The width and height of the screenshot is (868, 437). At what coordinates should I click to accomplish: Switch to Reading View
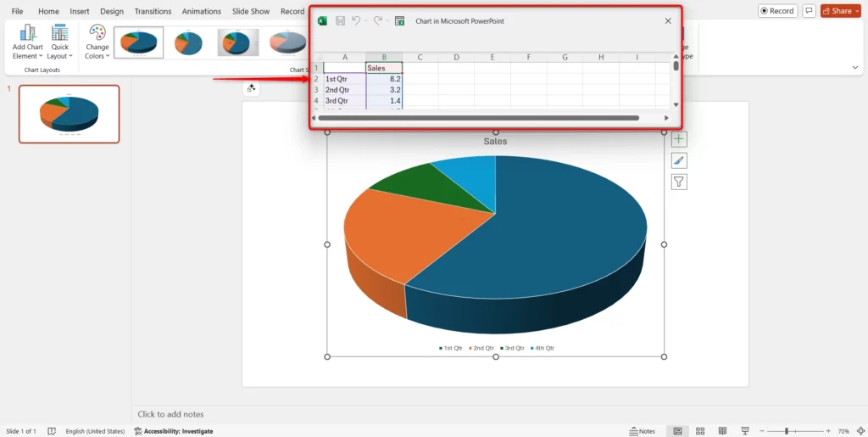coord(721,431)
